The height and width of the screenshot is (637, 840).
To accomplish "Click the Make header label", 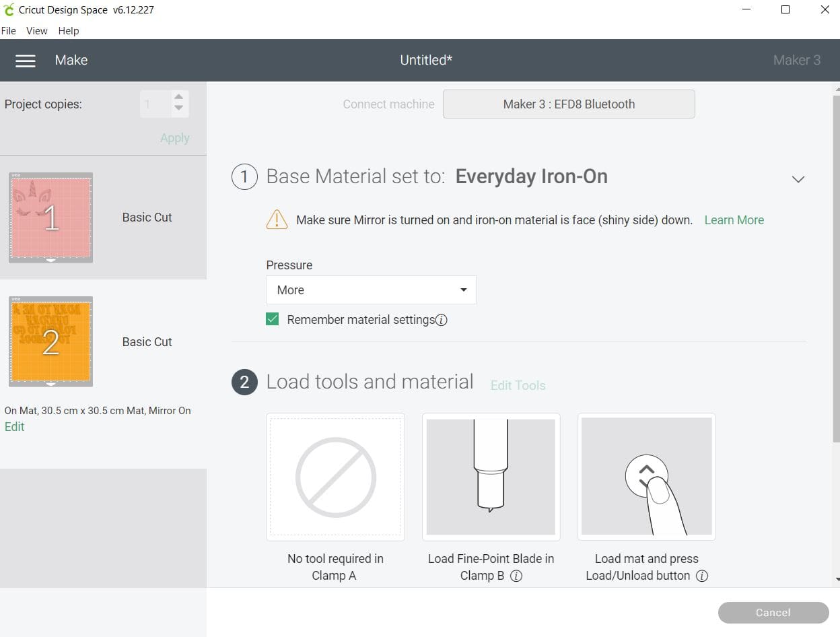I will (71, 61).
